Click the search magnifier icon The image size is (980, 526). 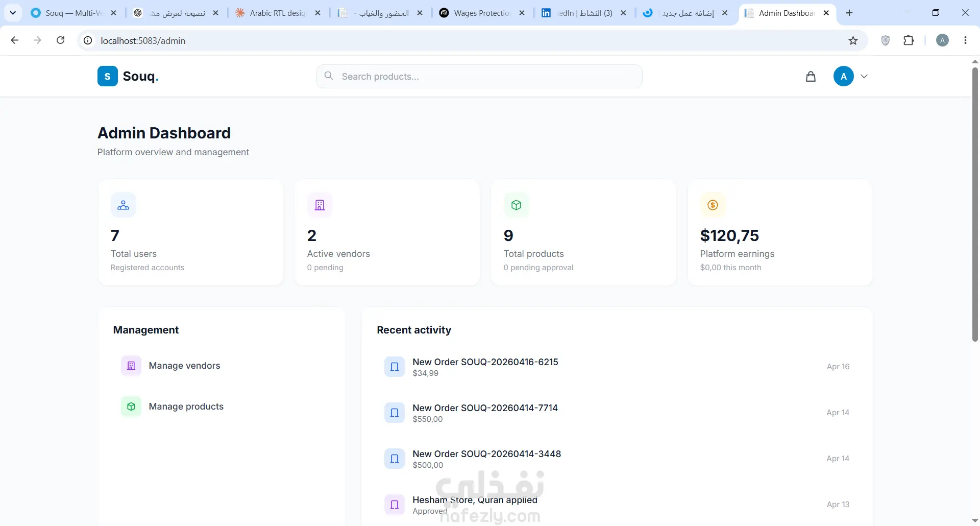click(x=329, y=76)
